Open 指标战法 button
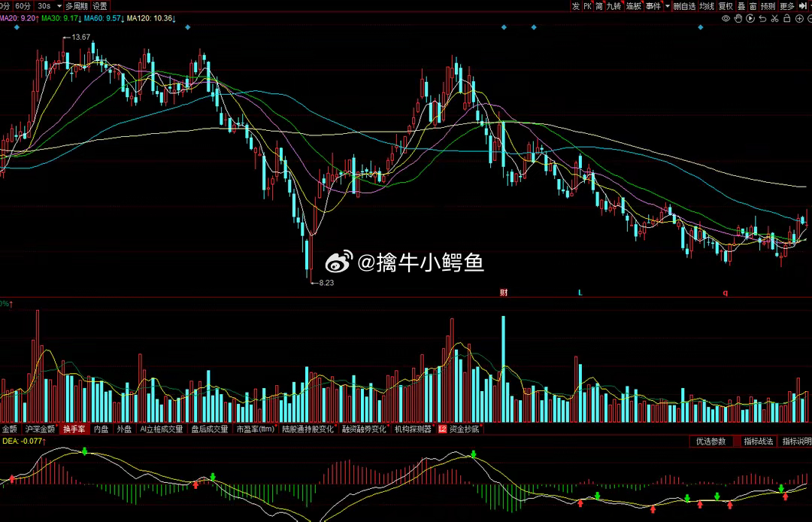The image size is (812, 522). (758, 442)
